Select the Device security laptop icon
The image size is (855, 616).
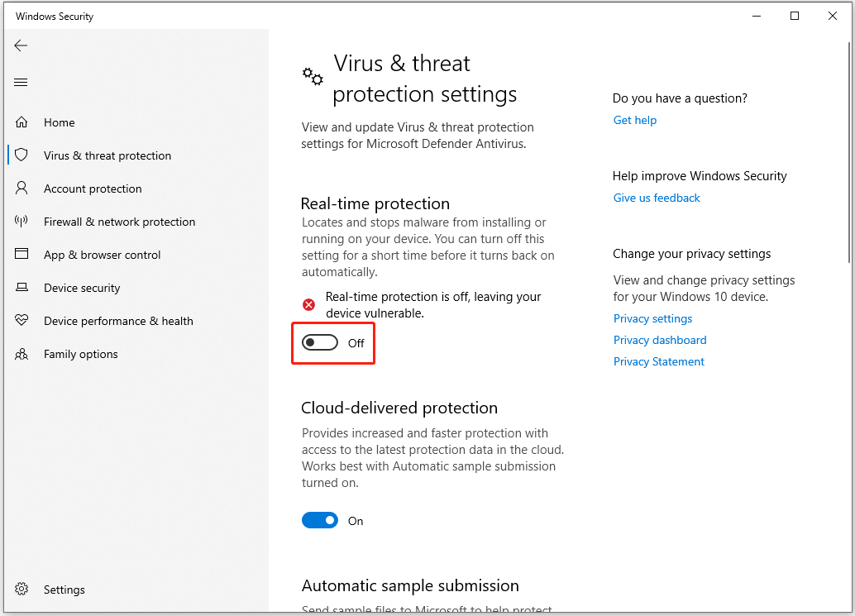click(21, 287)
